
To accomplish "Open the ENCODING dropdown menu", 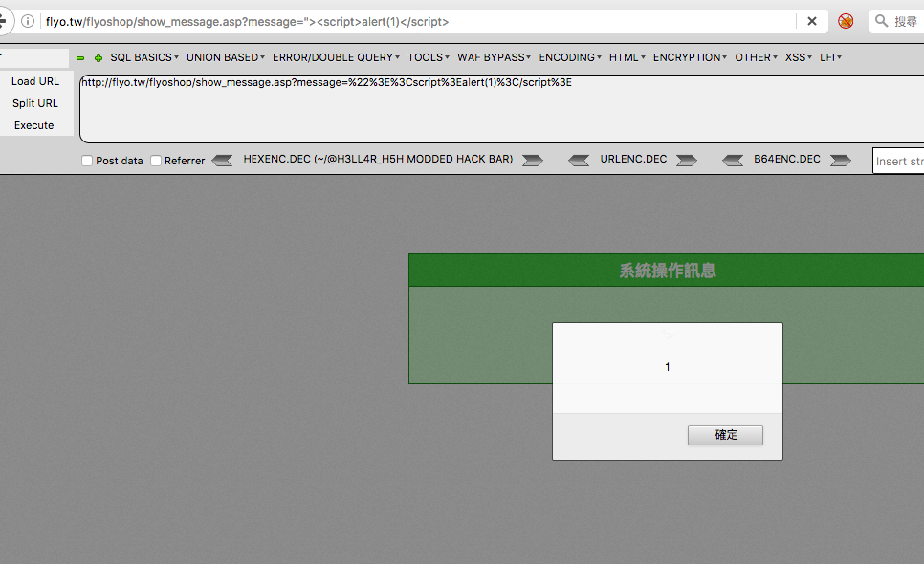I will tap(570, 57).
